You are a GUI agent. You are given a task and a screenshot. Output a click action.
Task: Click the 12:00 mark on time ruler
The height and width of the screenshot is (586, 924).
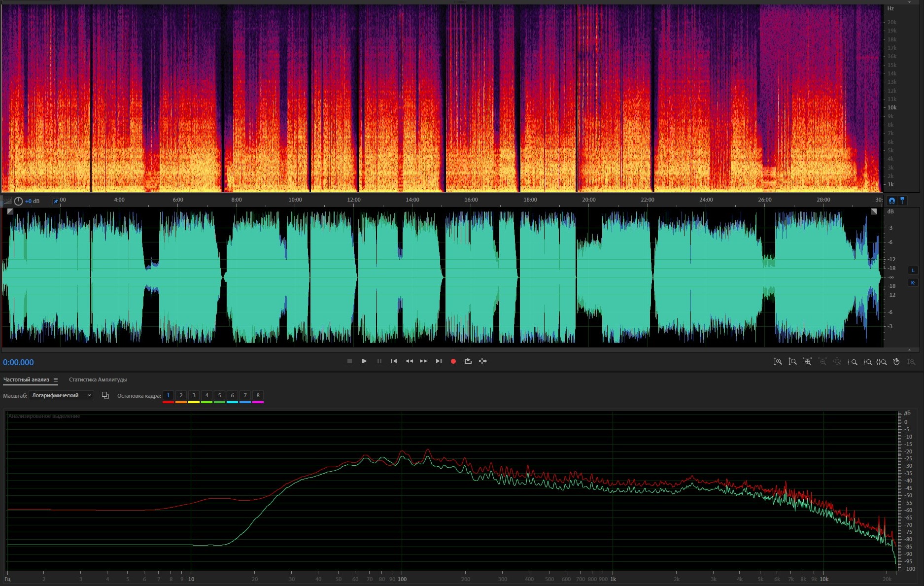[x=353, y=200]
